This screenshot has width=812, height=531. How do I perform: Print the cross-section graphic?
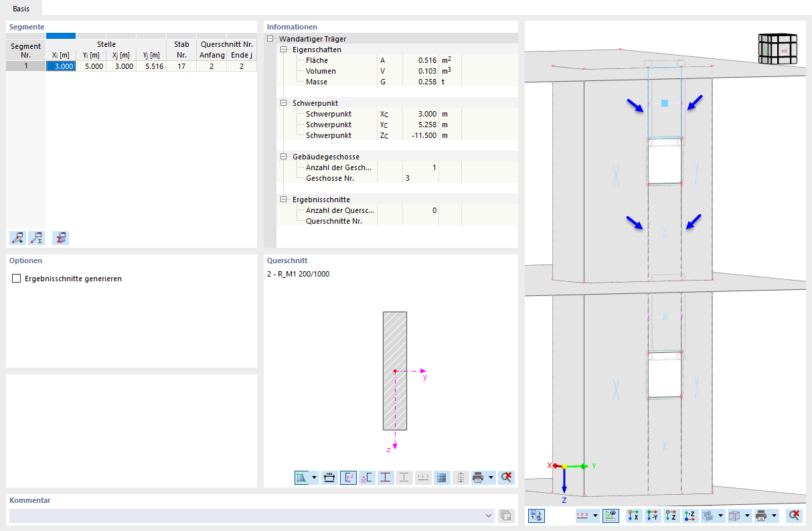(479, 477)
